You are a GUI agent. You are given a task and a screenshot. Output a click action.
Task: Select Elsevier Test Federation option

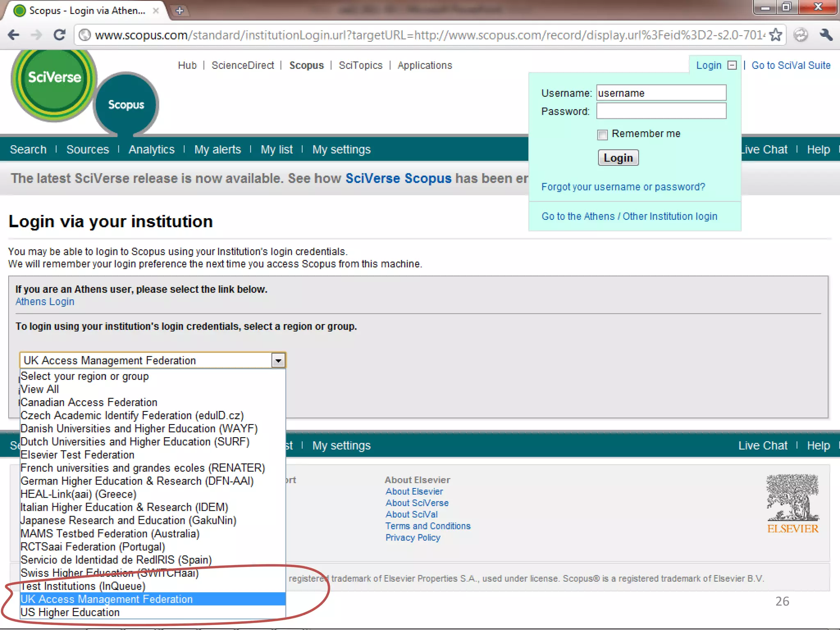tap(153, 455)
